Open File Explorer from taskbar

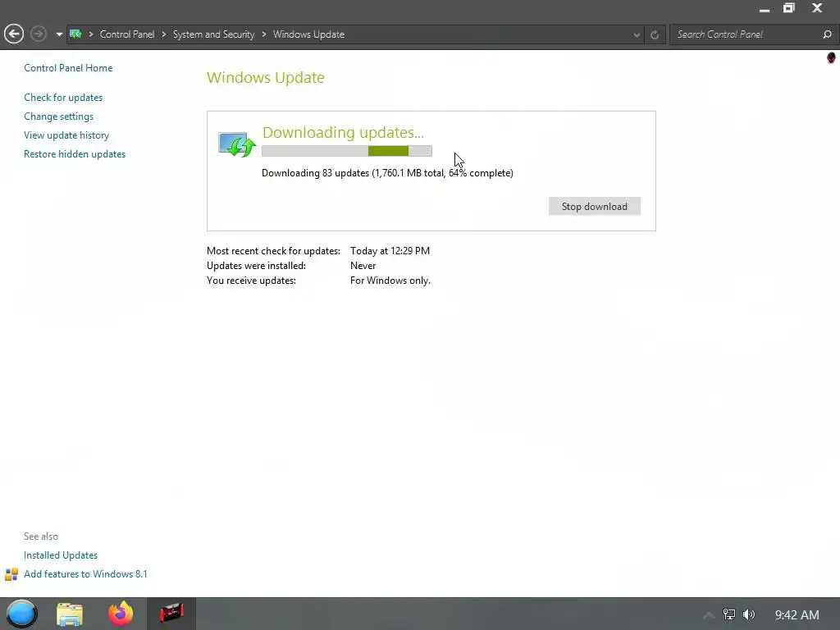[70, 614]
